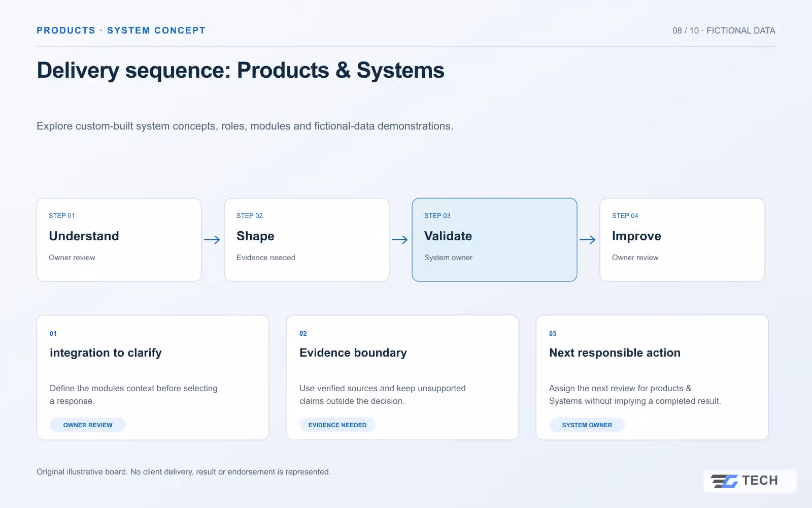Click the arrow between Shape and Validate
The height and width of the screenshot is (508, 812).
tap(400, 240)
